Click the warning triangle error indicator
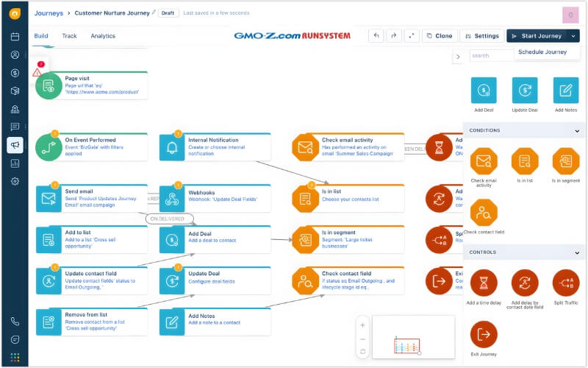The image size is (588, 368). click(x=37, y=72)
